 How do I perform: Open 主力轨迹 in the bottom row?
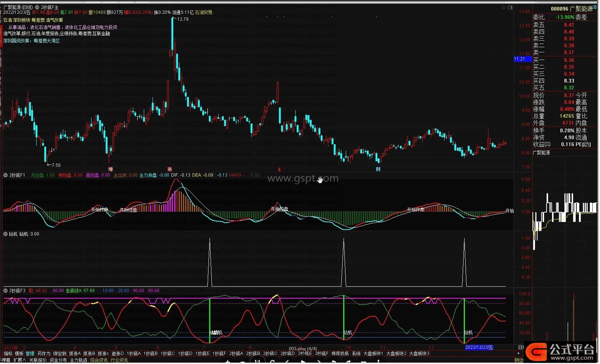pos(78,360)
